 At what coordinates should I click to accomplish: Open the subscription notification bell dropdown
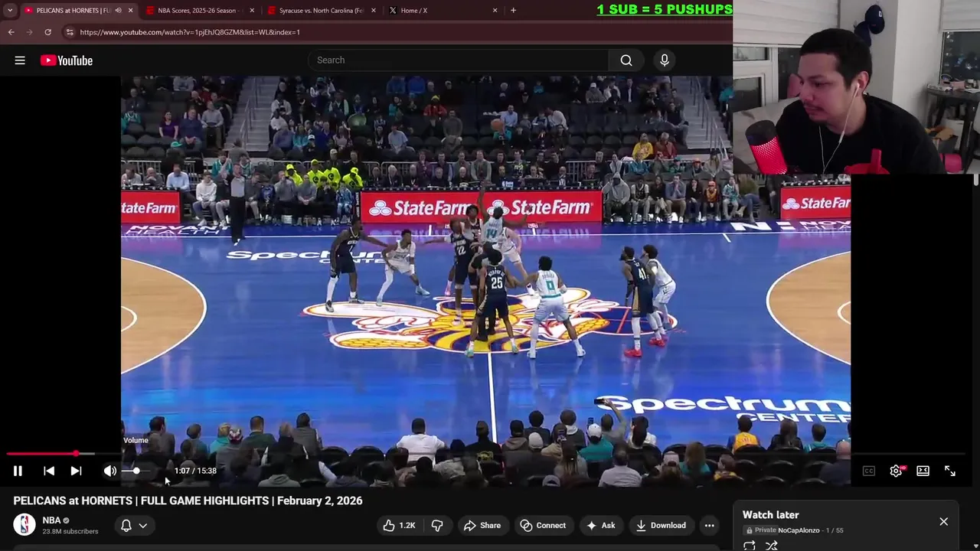133,525
